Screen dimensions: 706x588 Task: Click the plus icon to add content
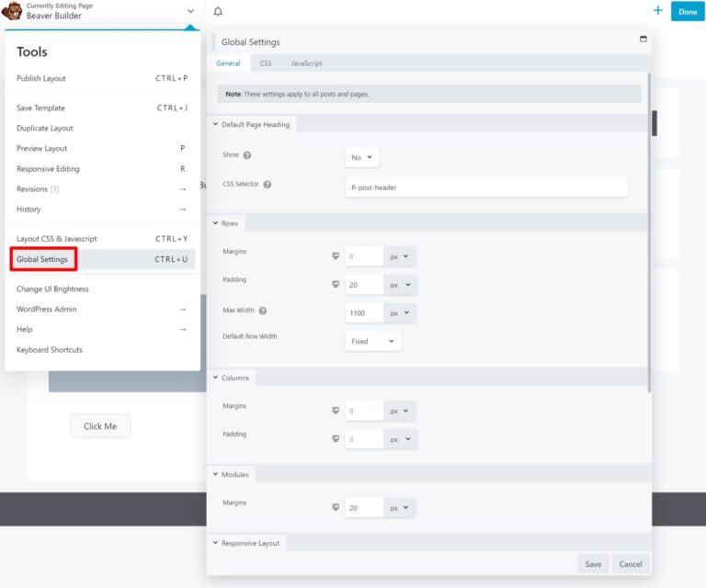click(x=658, y=11)
